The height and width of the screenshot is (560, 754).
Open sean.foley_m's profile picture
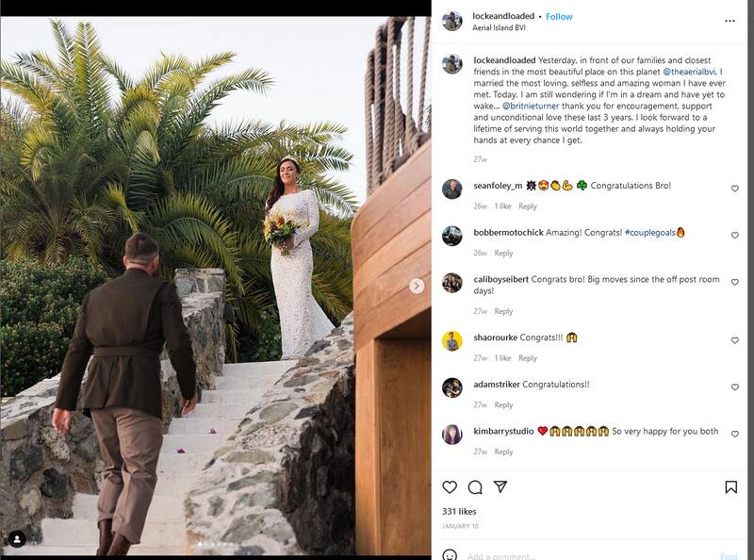[x=452, y=188]
